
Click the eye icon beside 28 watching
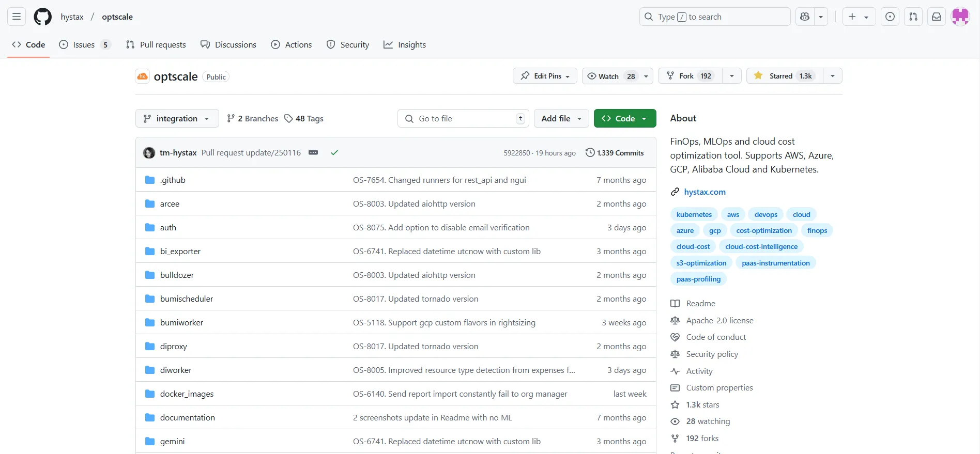675,421
